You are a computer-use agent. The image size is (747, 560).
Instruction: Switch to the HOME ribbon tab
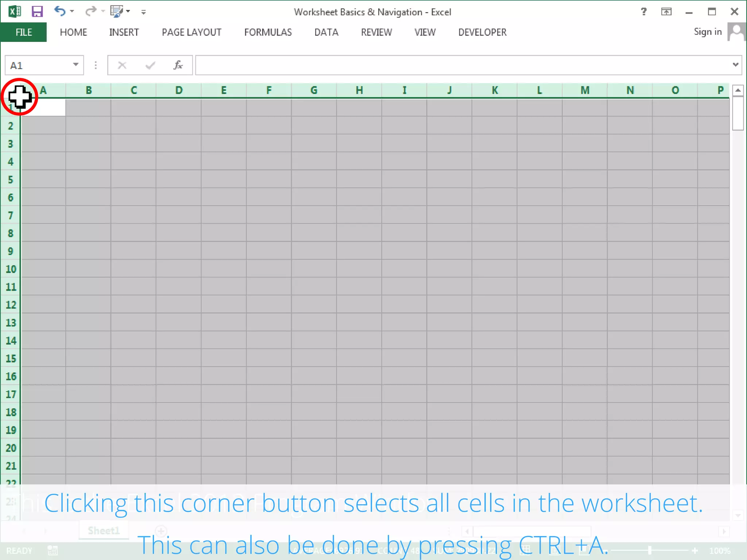pyautogui.click(x=73, y=32)
